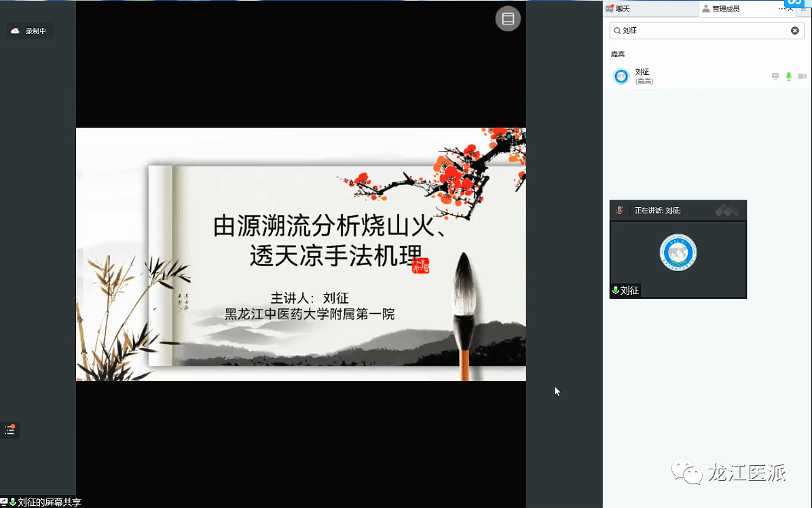Open the three-dot more options menu
The width and height of the screenshot is (812, 508).
781,9
